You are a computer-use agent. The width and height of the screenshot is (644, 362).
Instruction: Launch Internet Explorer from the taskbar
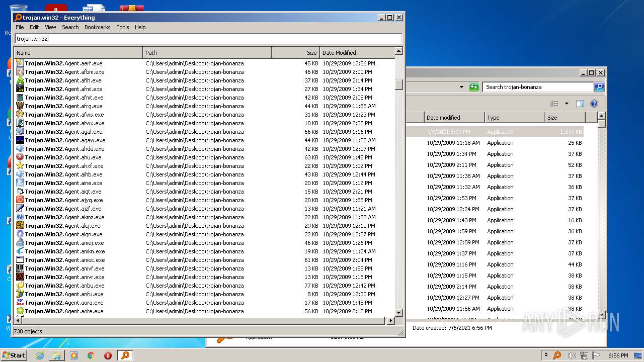point(40,355)
